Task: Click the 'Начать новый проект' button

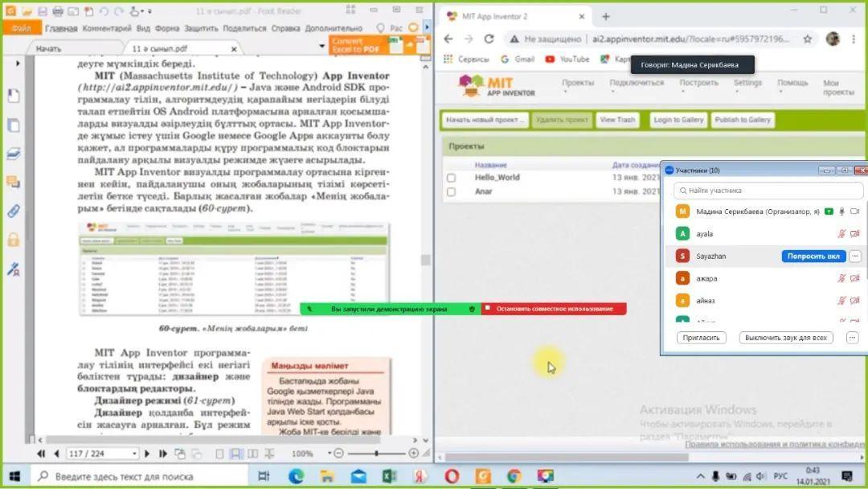Action: pyautogui.click(x=485, y=120)
